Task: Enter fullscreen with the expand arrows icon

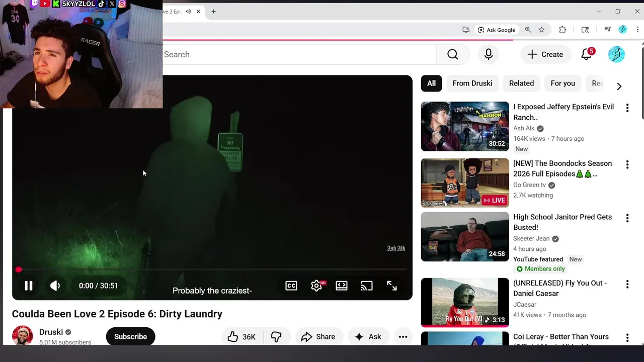Action: [392, 286]
